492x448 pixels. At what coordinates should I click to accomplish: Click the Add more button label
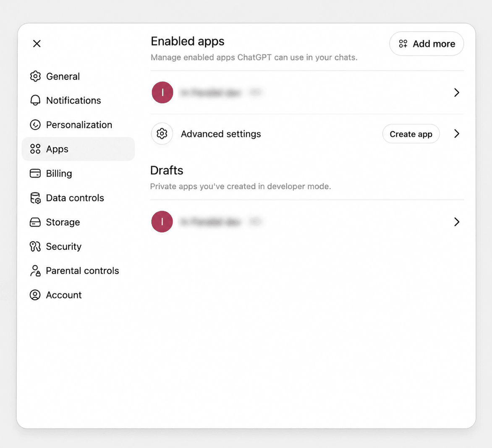coord(434,44)
